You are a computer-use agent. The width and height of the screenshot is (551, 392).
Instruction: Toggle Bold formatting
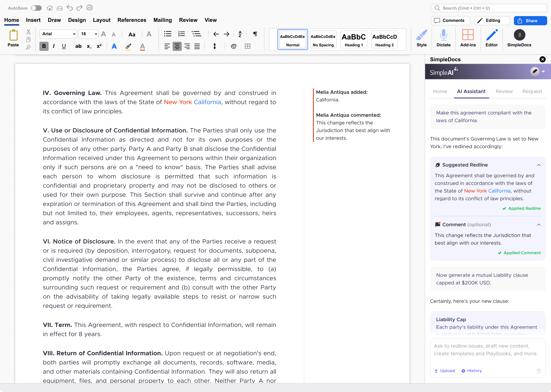[x=44, y=46]
